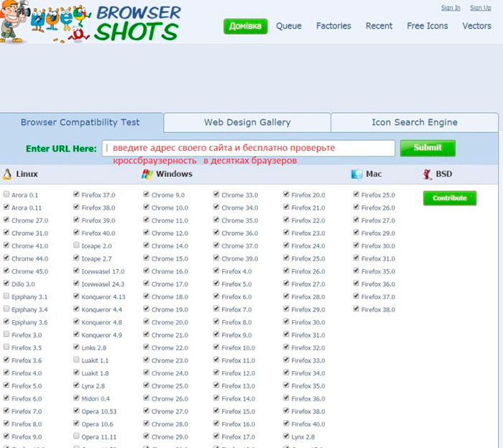Tick the Firefox 3.0 checkbox
The width and height of the screenshot is (503, 448).
[x=6, y=334]
